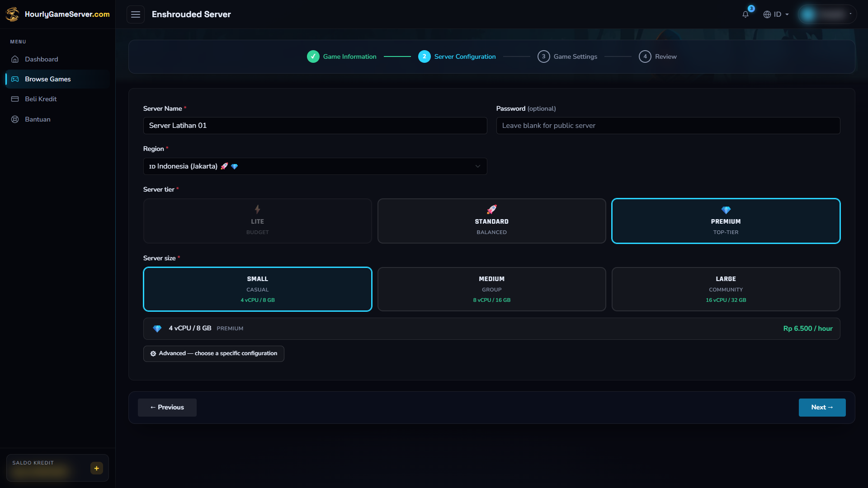
Task: Jump to Game Settings step
Action: (567, 56)
